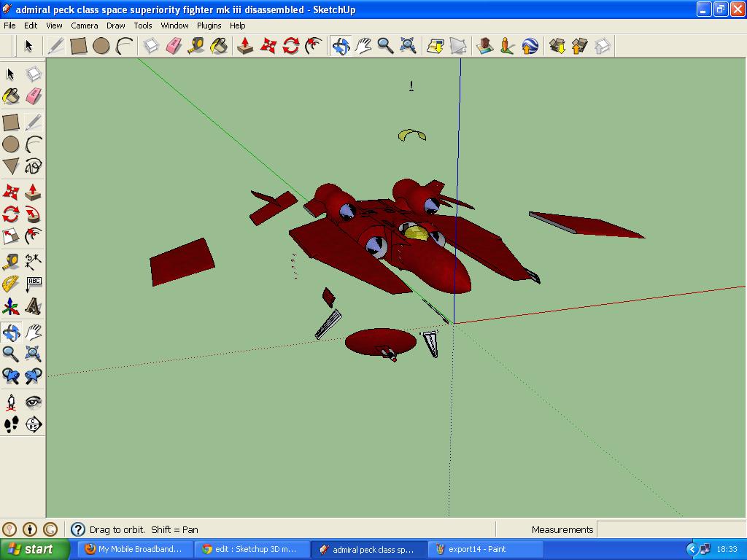747x560 pixels.
Task: Select Offset tool in left tool set
Action: (34, 236)
